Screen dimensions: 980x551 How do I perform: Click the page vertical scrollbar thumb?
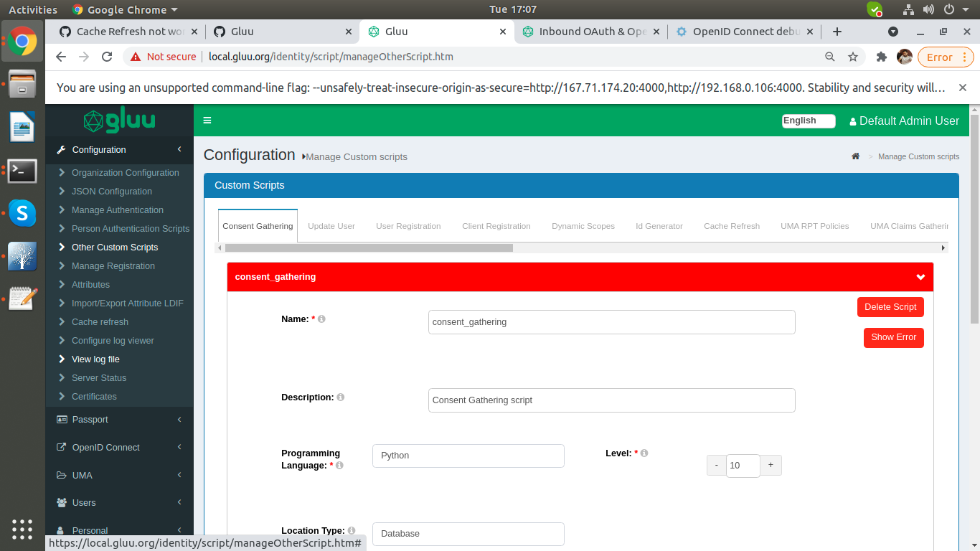point(974,218)
